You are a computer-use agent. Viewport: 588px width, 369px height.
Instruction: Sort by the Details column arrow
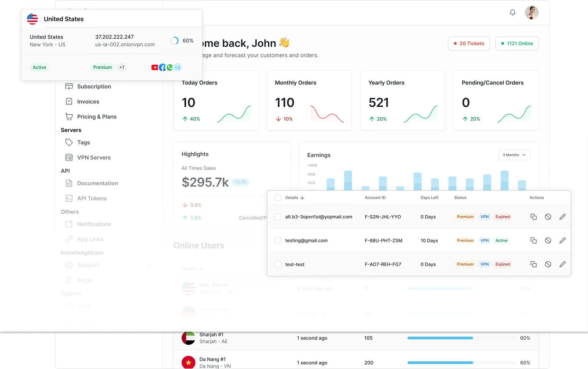302,198
